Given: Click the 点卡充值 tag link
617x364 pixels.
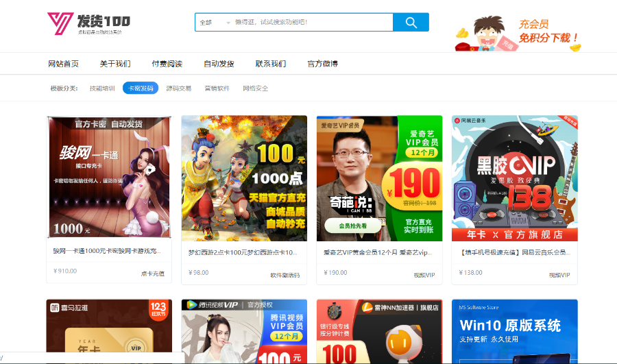Looking at the screenshot, I should pos(153,274).
